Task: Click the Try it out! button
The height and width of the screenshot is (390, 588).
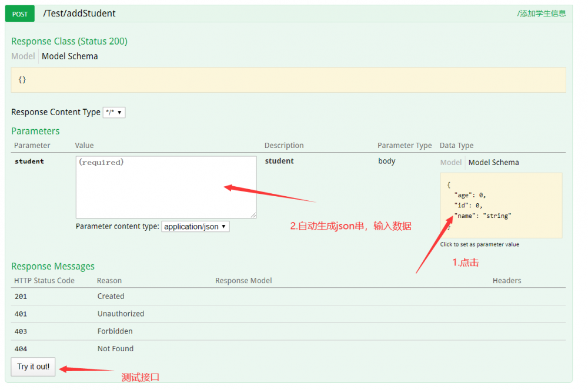Action: coord(33,367)
